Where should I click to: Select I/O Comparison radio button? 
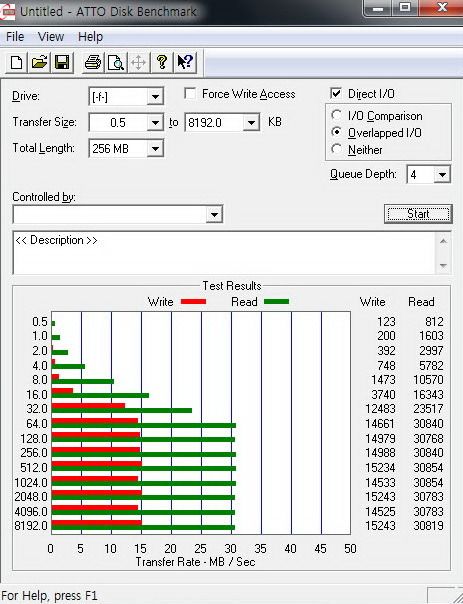tap(336, 115)
